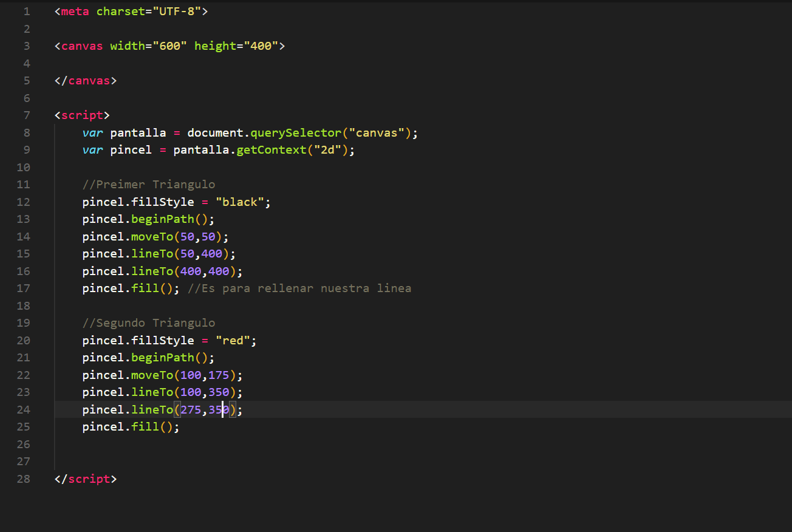Click the meta charset="UTF-8" line

point(131,11)
